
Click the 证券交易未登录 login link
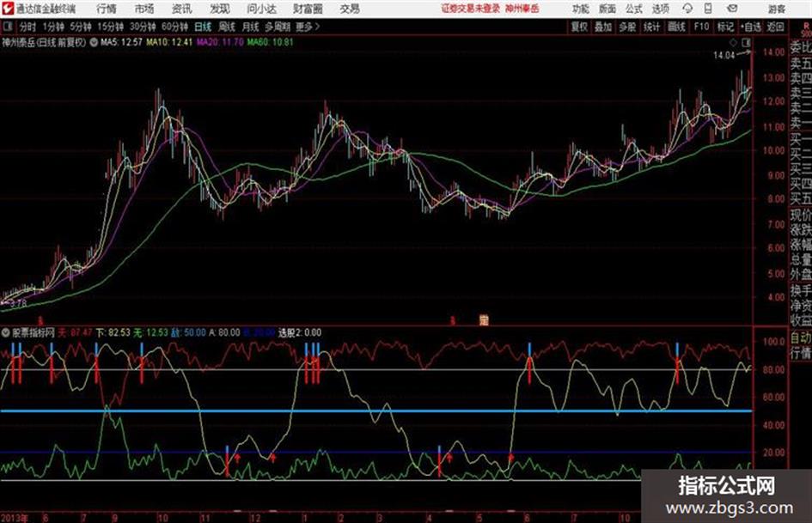click(x=471, y=9)
